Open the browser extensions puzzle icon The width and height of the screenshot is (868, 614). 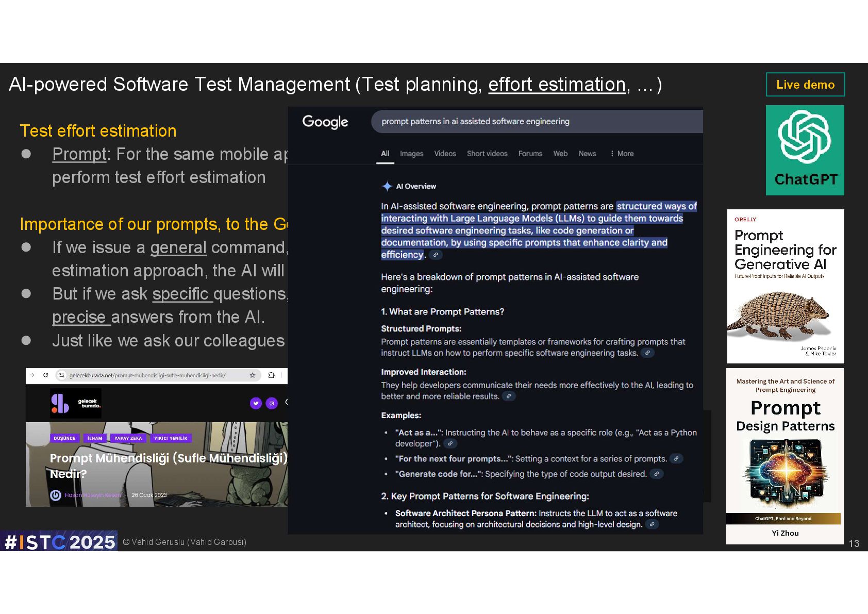(x=272, y=375)
